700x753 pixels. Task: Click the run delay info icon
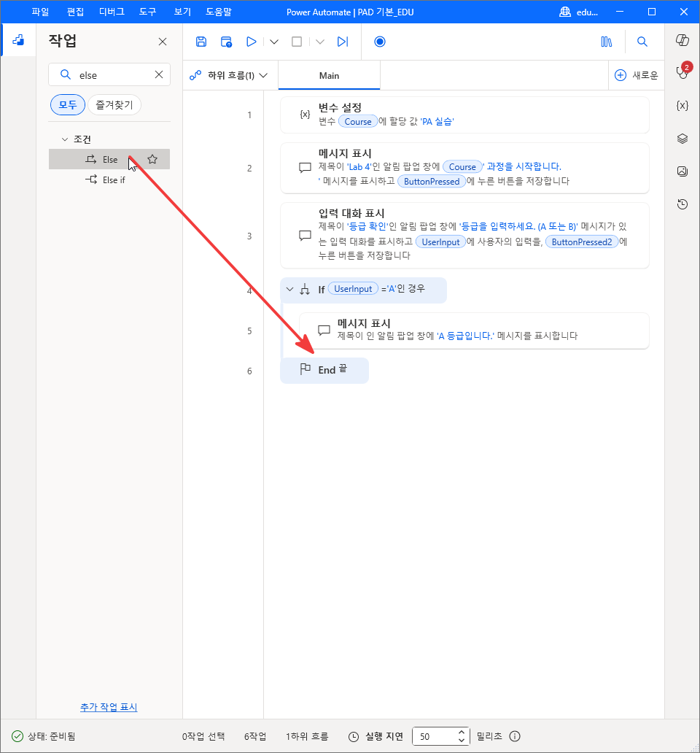coord(515,736)
